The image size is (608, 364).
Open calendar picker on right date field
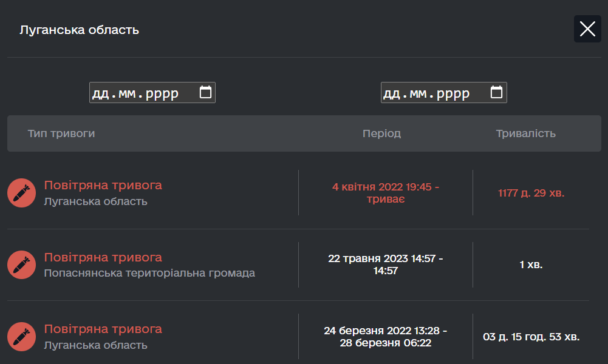coord(496,93)
